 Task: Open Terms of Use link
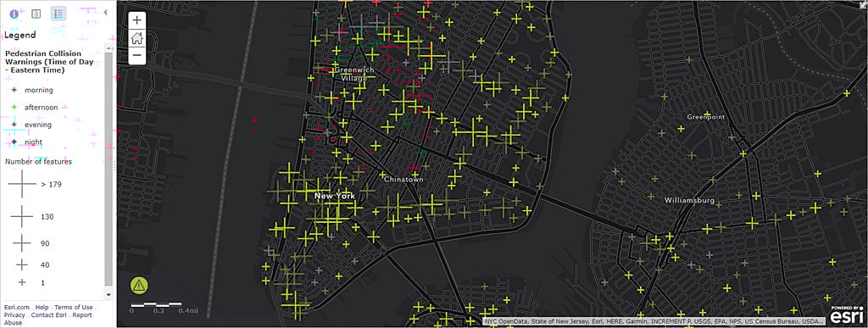point(74,307)
